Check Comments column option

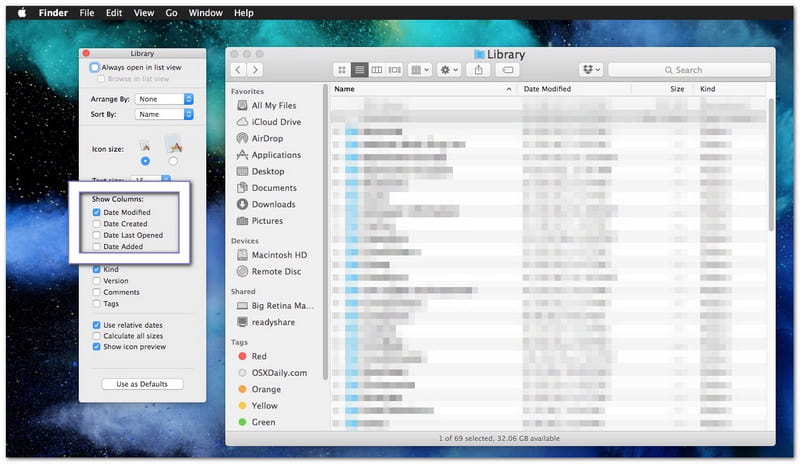[96, 292]
